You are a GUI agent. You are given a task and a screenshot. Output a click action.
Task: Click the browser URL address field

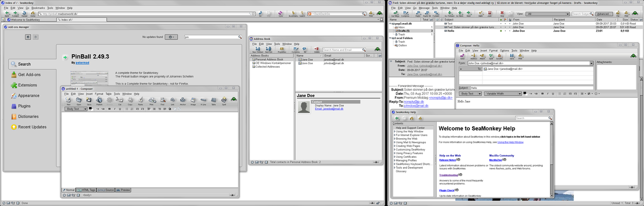point(146,14)
